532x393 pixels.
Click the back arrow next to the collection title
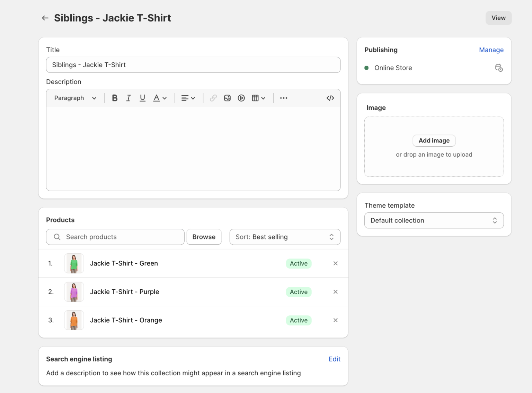click(x=45, y=18)
